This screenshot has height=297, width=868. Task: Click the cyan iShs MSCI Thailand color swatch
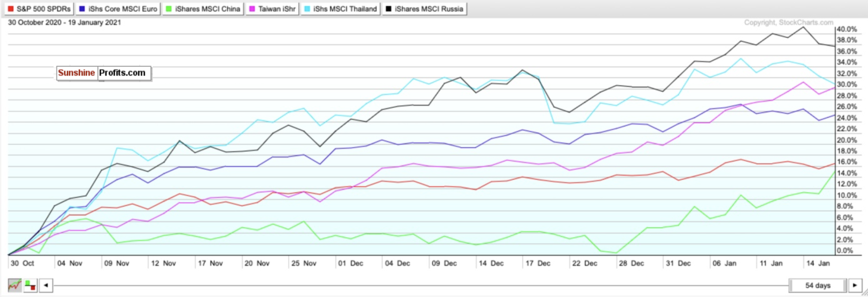click(307, 9)
